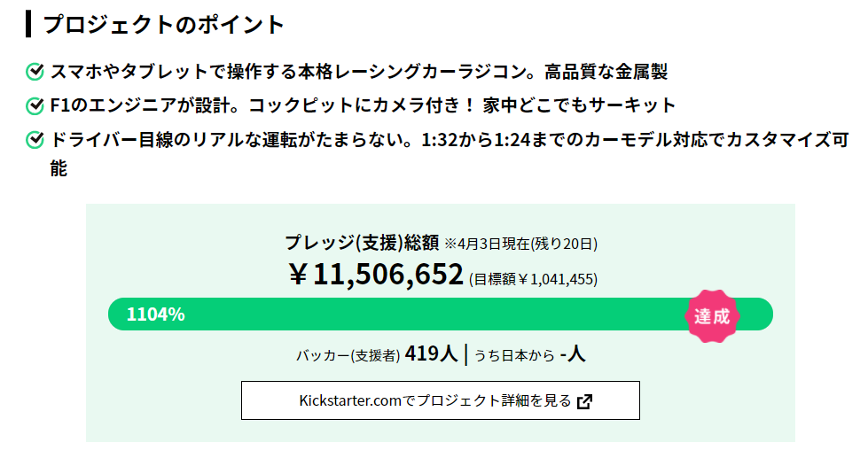Click the external-link icon in the Kickstarter button

tap(584, 401)
